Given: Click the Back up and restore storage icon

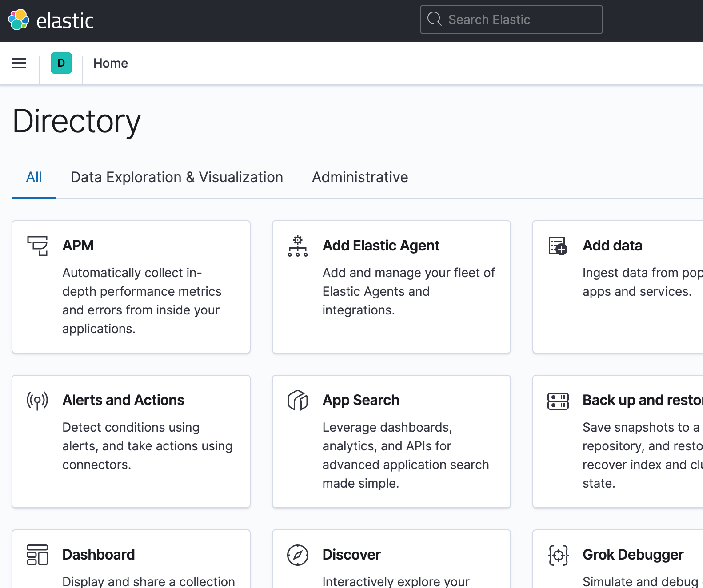Looking at the screenshot, I should pos(558,401).
